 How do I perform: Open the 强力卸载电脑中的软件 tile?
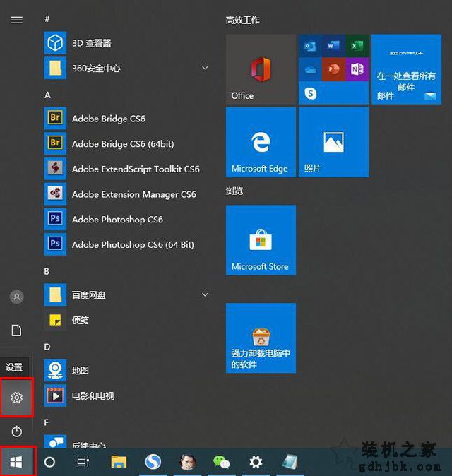(x=261, y=338)
